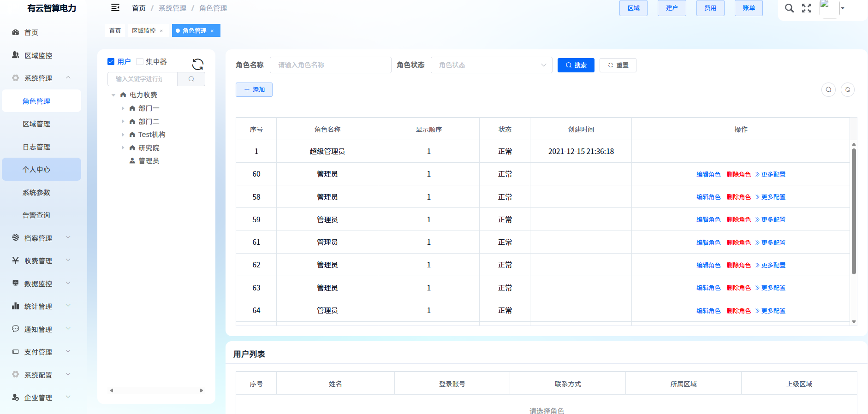The width and height of the screenshot is (868, 414).
Task: Open the 区域管理 sidebar menu item
Action: [x=36, y=124]
